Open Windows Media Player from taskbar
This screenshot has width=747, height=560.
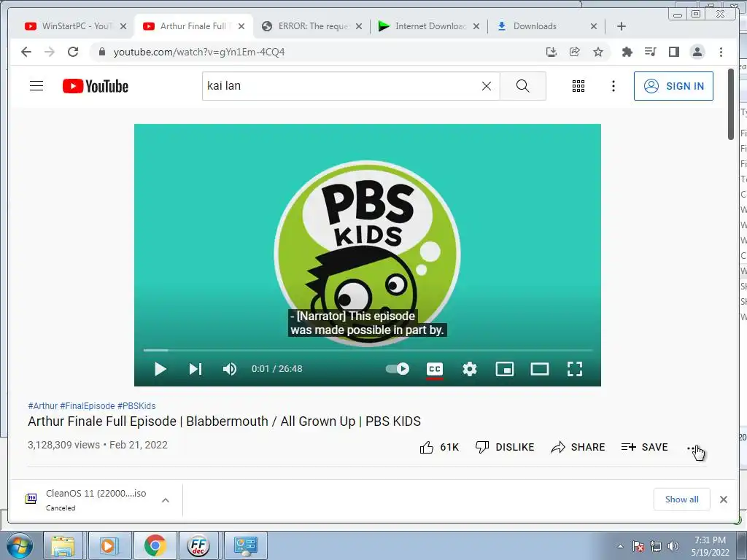tap(109, 545)
